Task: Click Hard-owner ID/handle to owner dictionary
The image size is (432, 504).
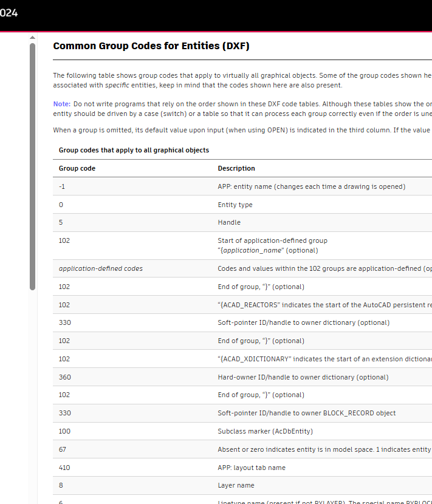Action: (303, 377)
